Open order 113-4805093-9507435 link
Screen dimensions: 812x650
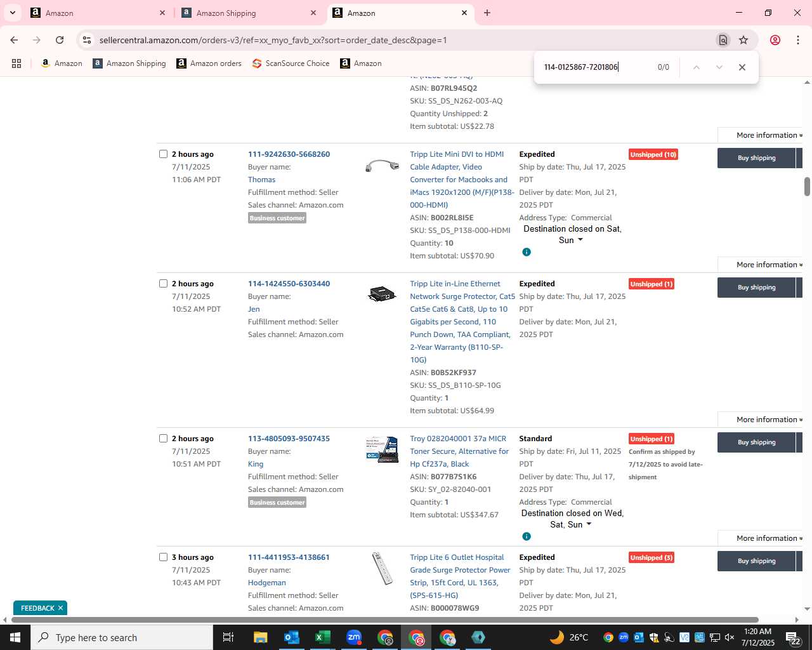(289, 439)
